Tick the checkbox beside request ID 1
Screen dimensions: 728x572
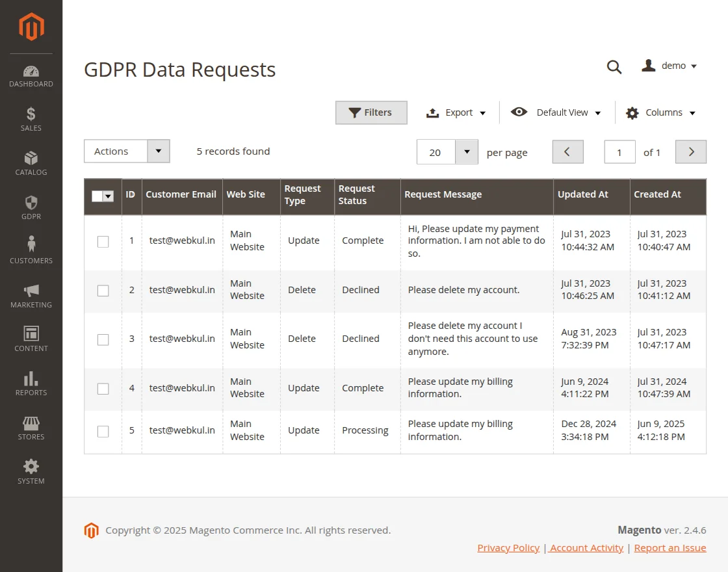103,240
